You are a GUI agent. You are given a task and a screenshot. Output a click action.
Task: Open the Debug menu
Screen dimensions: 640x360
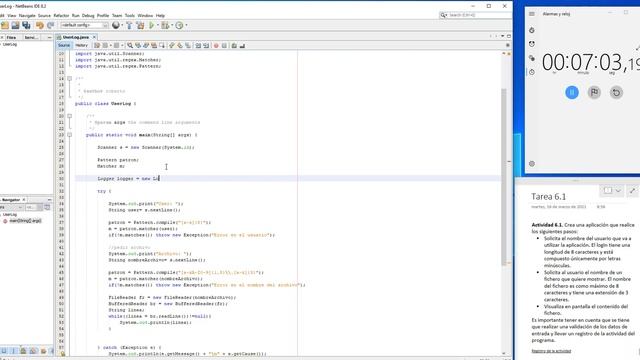(x=88, y=16)
